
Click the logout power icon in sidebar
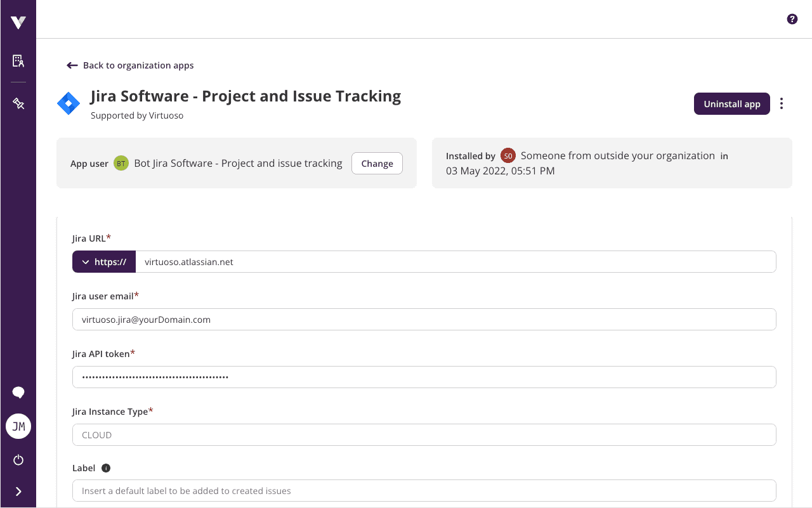point(18,459)
